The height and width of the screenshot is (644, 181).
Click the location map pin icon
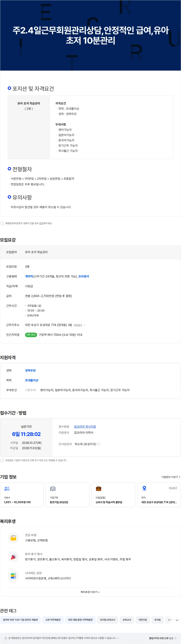(x=144, y=488)
